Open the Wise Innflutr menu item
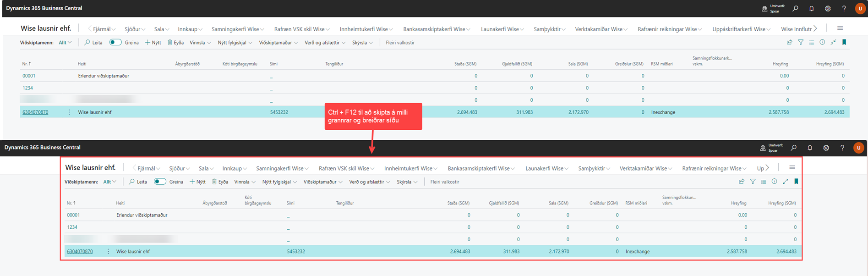Image resolution: width=868 pixels, height=276 pixels. pos(796,29)
